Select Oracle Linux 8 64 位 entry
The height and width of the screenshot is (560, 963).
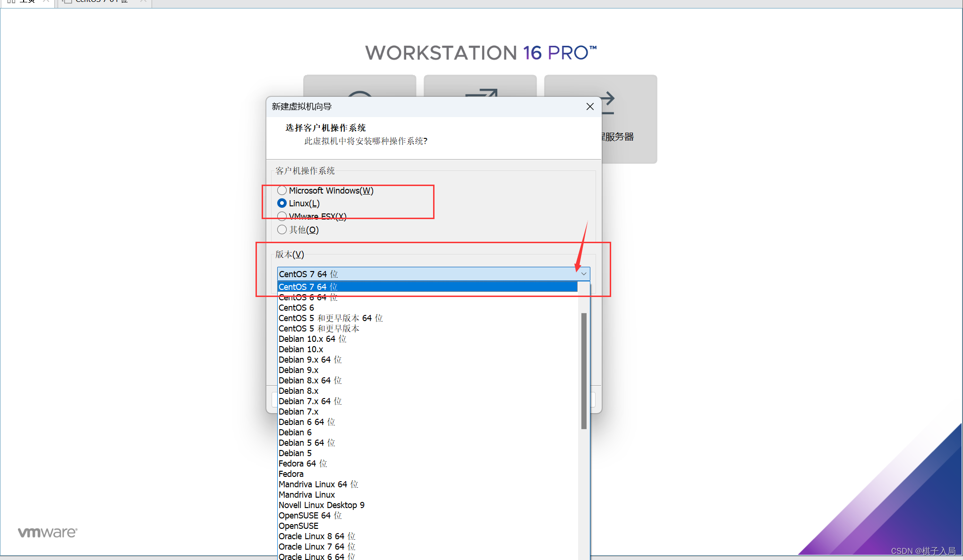pyautogui.click(x=316, y=536)
